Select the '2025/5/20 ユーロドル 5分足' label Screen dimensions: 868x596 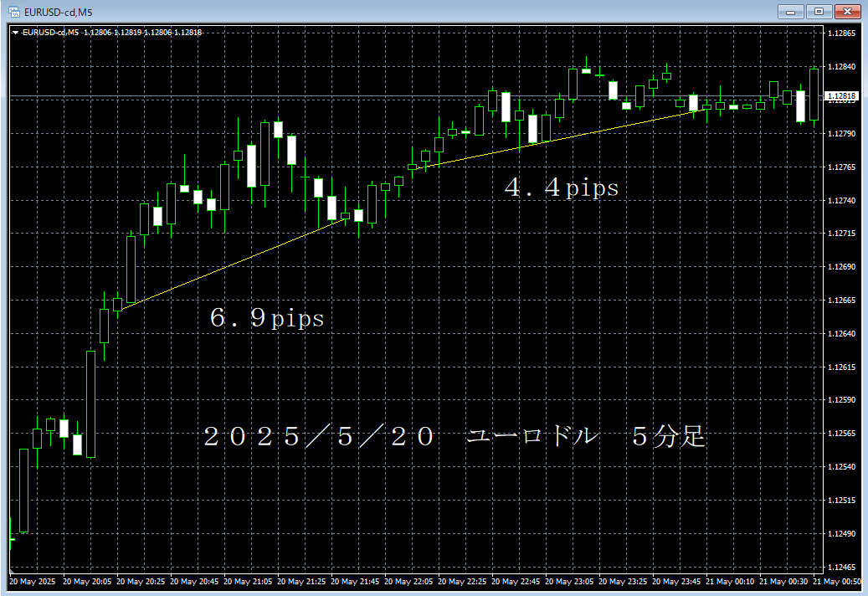(454, 436)
